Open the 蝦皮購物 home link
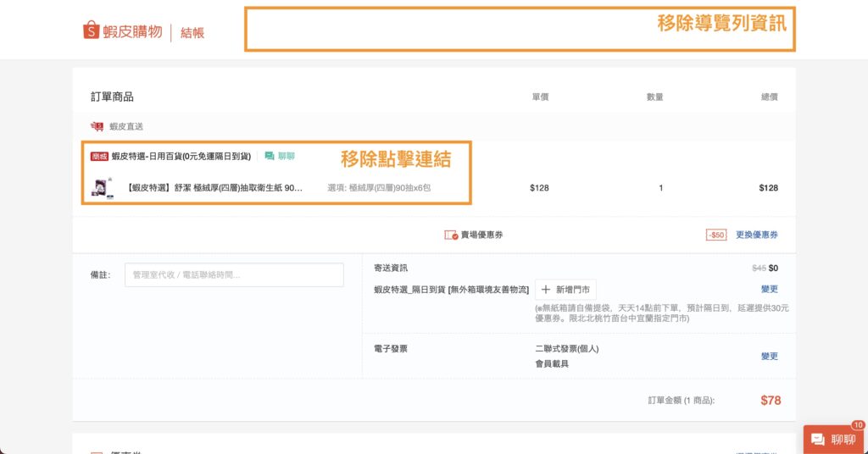 coord(123,31)
